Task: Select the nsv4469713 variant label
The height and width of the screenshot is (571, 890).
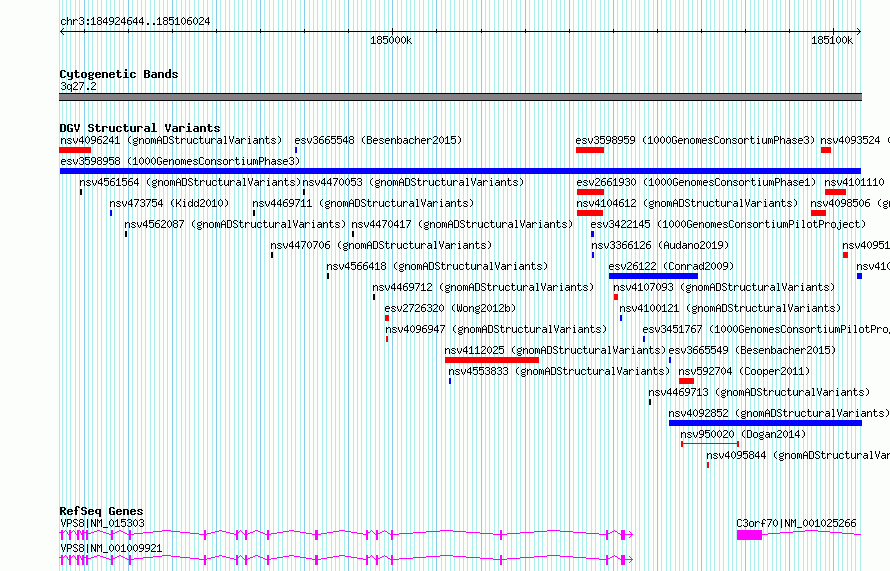Action: tap(759, 392)
